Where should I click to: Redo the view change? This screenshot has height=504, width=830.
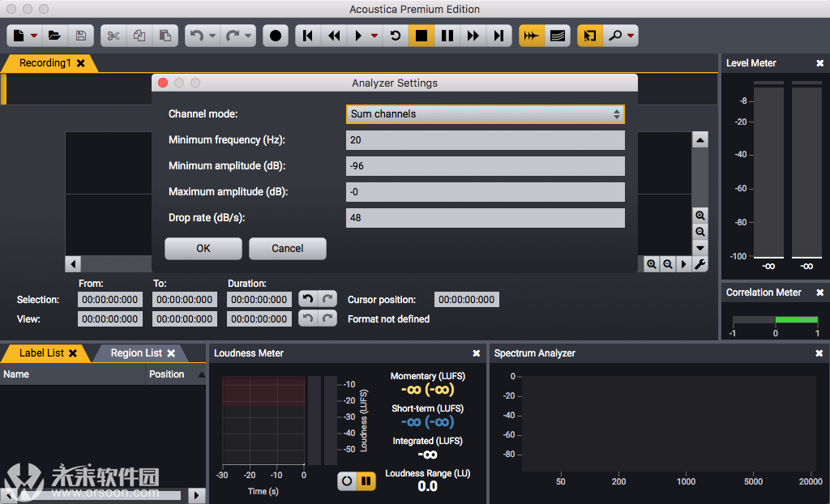327,318
